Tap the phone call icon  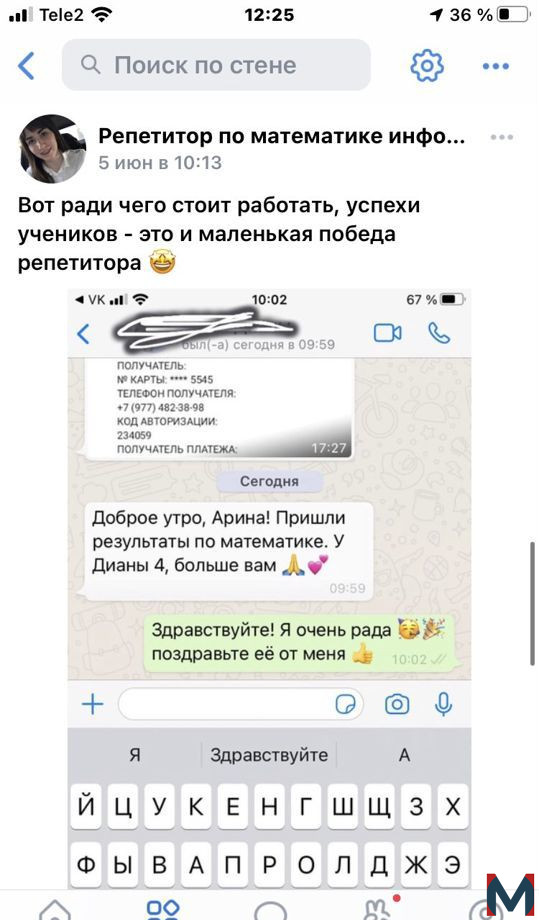tap(439, 333)
